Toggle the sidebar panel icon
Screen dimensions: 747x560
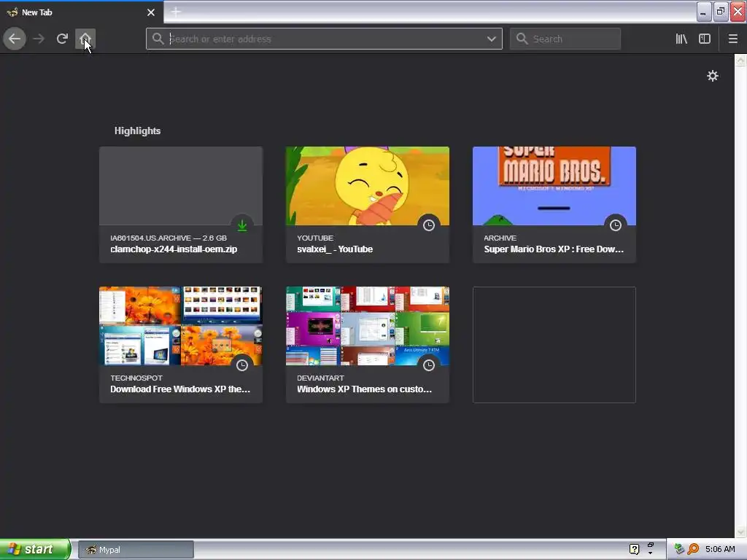click(x=705, y=39)
